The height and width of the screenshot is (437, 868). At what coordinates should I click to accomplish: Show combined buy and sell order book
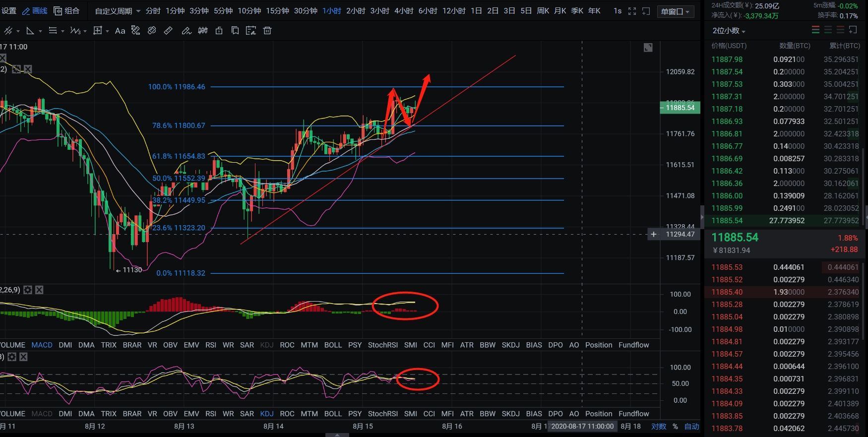pyautogui.click(x=815, y=30)
